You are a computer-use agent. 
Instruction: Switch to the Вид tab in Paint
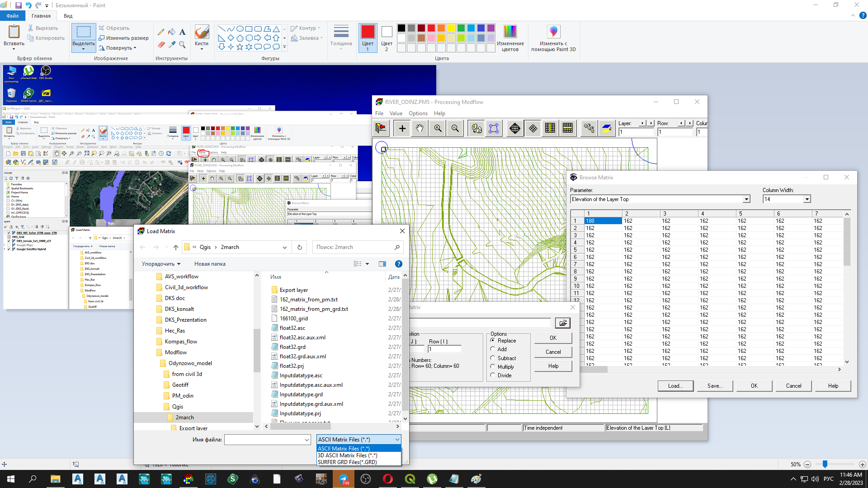[x=68, y=16]
